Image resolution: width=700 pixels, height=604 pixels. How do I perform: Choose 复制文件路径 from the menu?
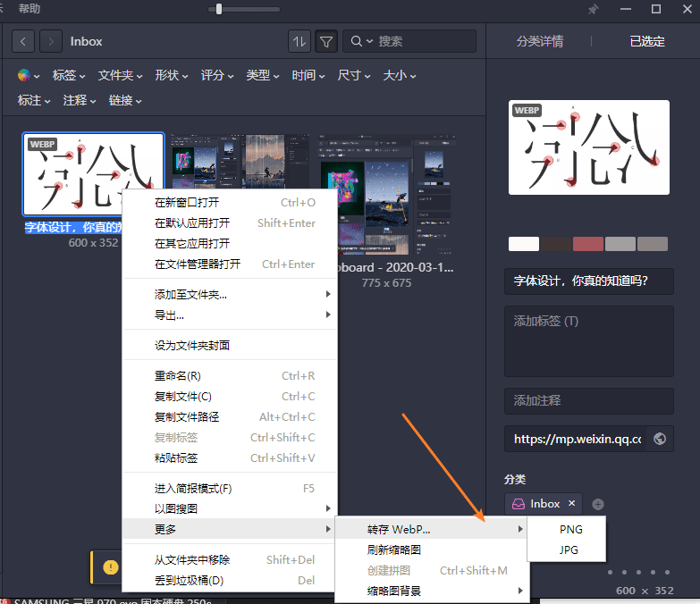(x=230, y=417)
